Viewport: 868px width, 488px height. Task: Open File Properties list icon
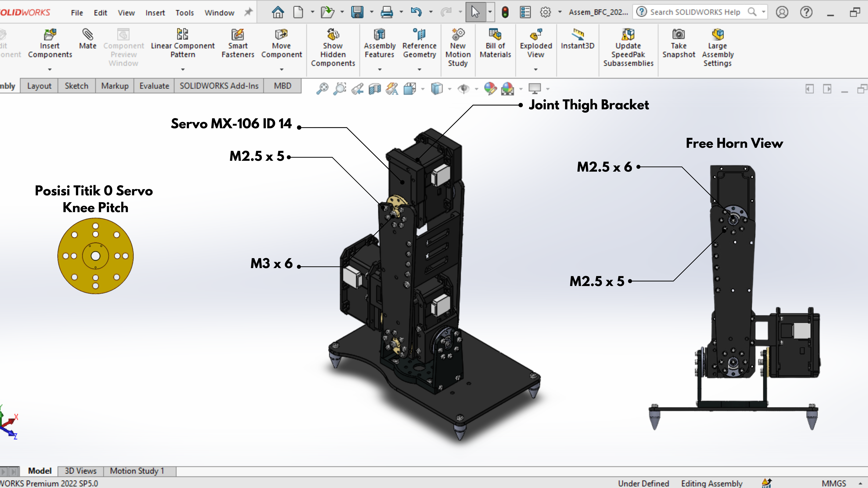525,12
